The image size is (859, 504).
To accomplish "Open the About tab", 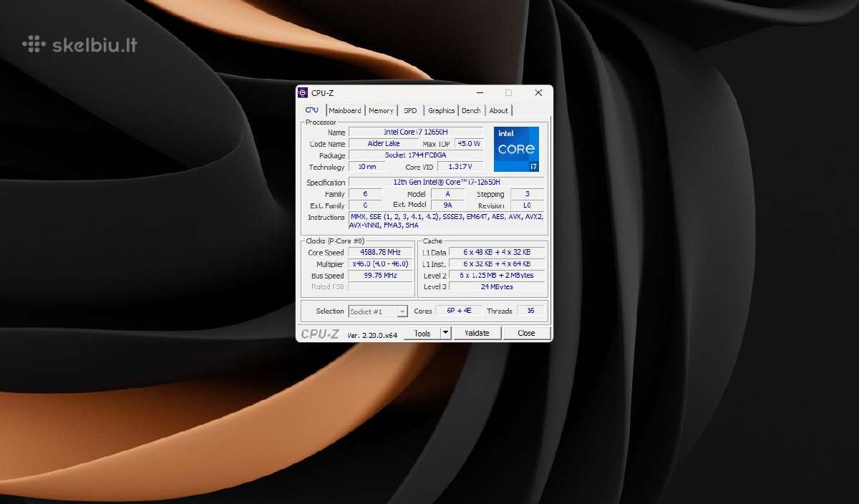I will tap(499, 111).
